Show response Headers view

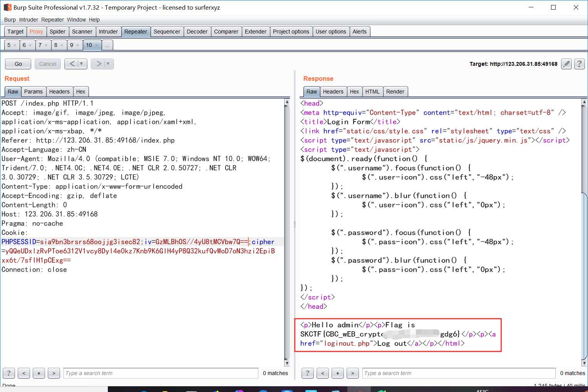pyautogui.click(x=333, y=92)
